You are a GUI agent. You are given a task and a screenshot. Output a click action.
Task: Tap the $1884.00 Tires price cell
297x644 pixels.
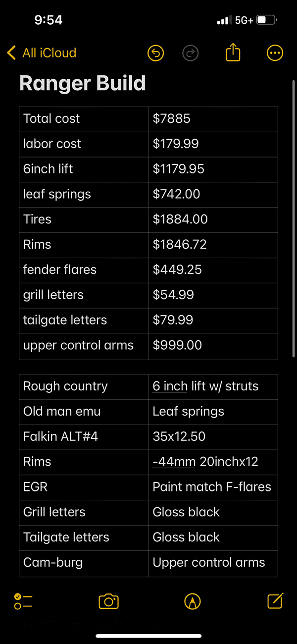213,219
